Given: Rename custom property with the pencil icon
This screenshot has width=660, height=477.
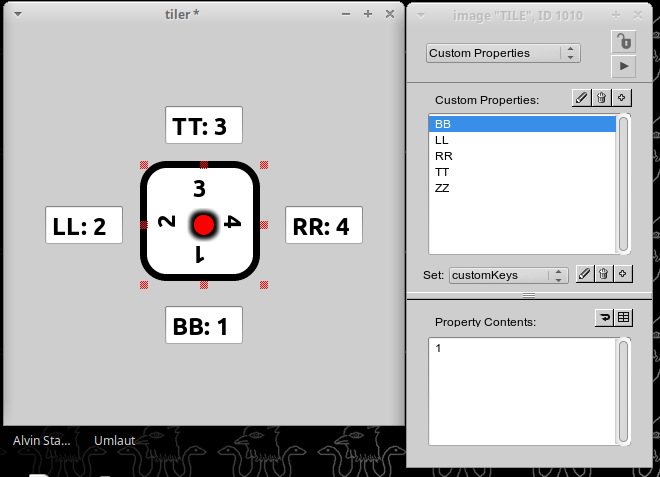Looking at the screenshot, I should 581,97.
